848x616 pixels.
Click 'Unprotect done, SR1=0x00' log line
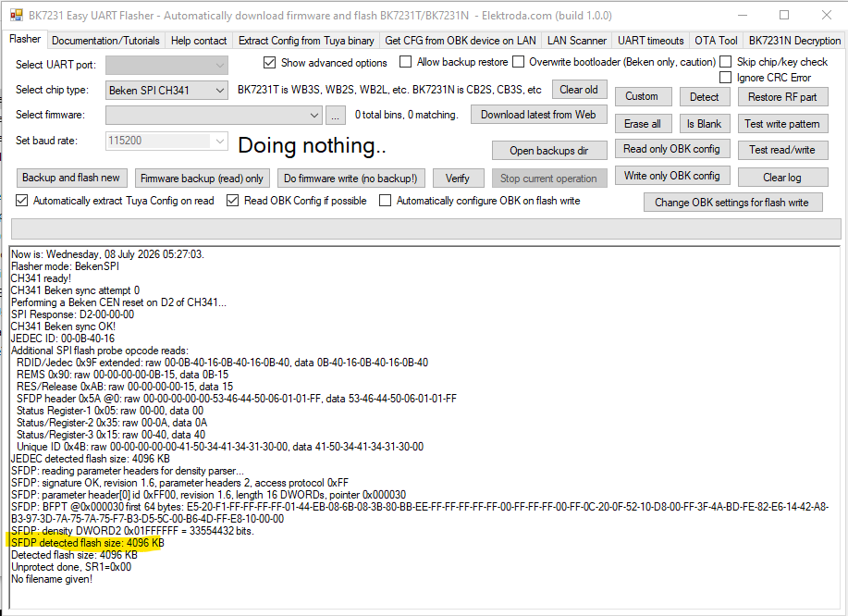click(x=71, y=567)
